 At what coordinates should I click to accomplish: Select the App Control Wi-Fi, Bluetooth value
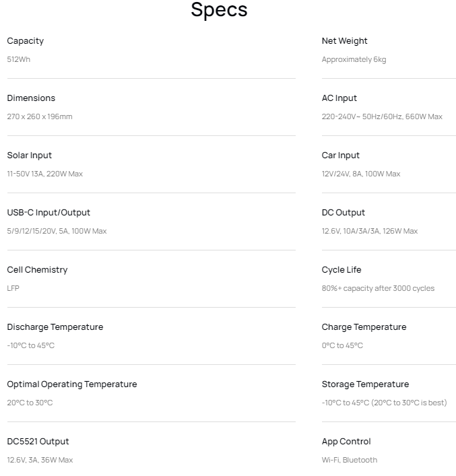tap(350, 461)
